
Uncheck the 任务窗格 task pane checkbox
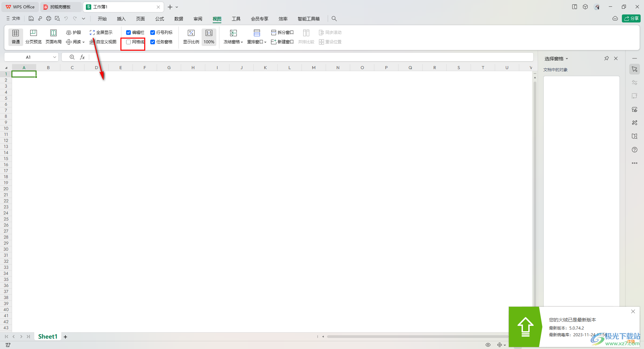tap(153, 42)
